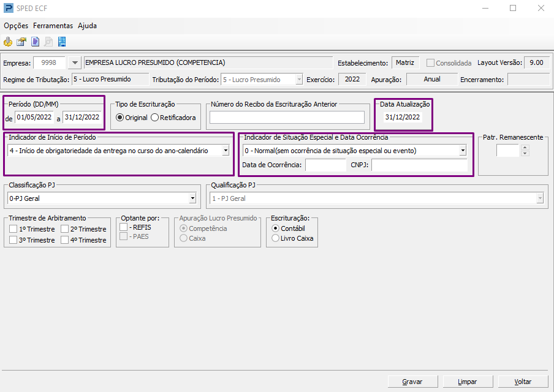This screenshot has width=554, height=392.
Task: Expand the Empresa code dropdown arrow
Action: click(75, 63)
